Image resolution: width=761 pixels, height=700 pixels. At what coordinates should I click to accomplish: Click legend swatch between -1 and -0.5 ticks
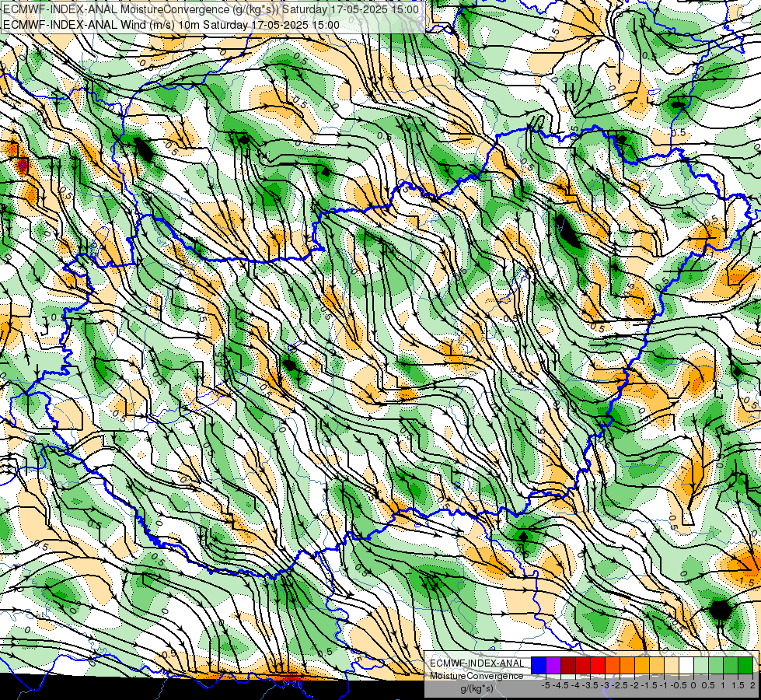tap(672, 665)
